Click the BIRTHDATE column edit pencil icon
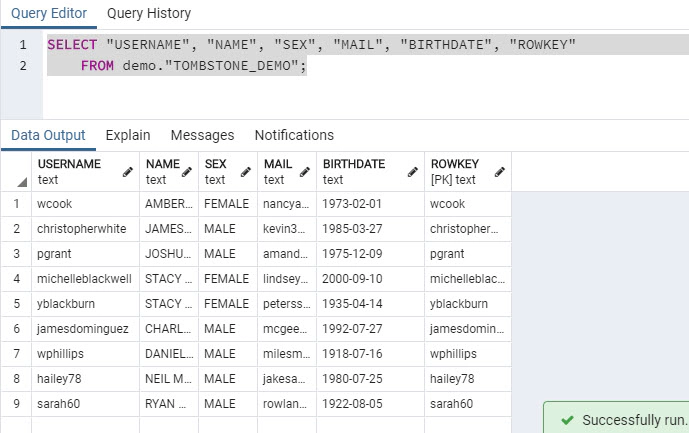The height and width of the screenshot is (433, 689). click(413, 172)
